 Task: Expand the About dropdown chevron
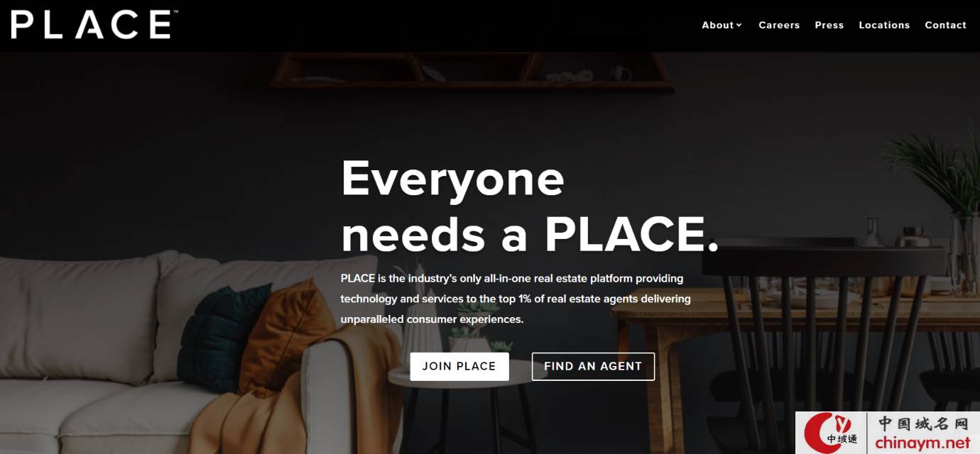coord(739,25)
